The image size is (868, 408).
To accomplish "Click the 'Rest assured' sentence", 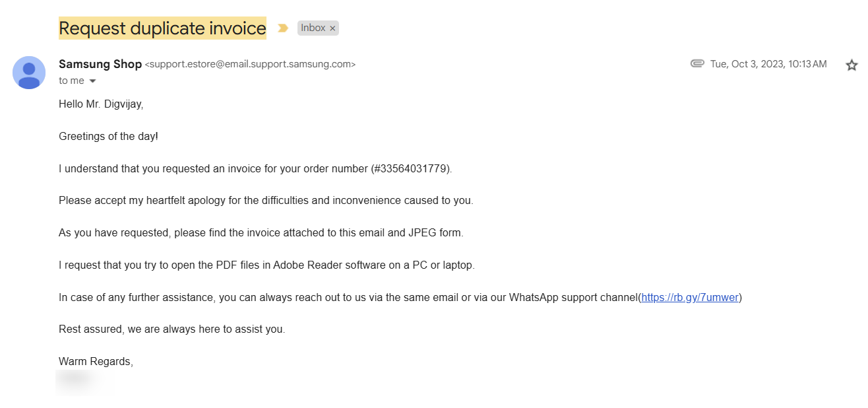I will pyautogui.click(x=171, y=329).
